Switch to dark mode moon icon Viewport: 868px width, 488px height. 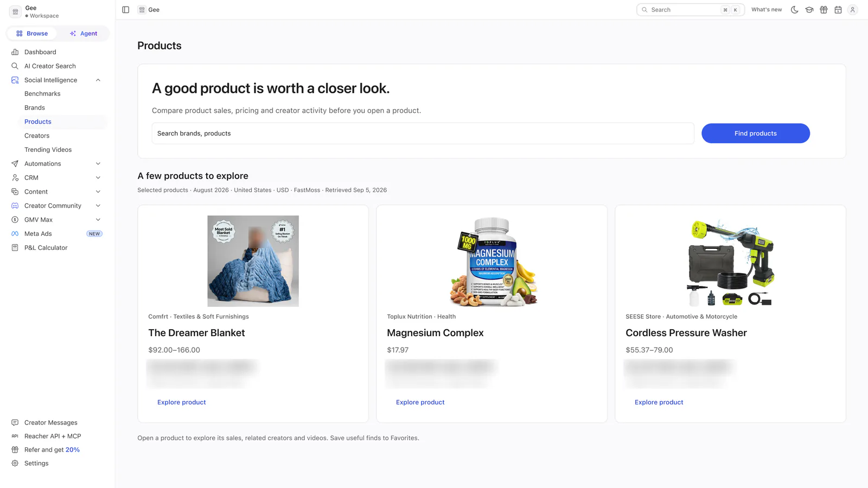(x=795, y=10)
